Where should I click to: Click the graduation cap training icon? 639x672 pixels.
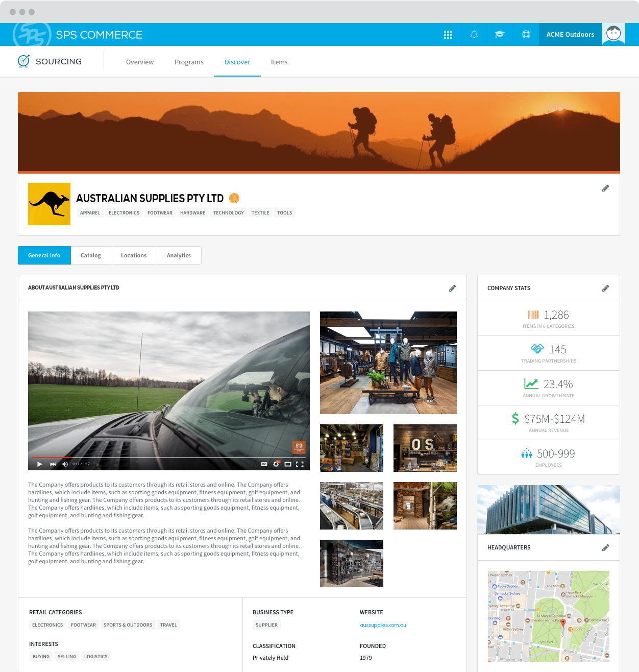tap(500, 35)
